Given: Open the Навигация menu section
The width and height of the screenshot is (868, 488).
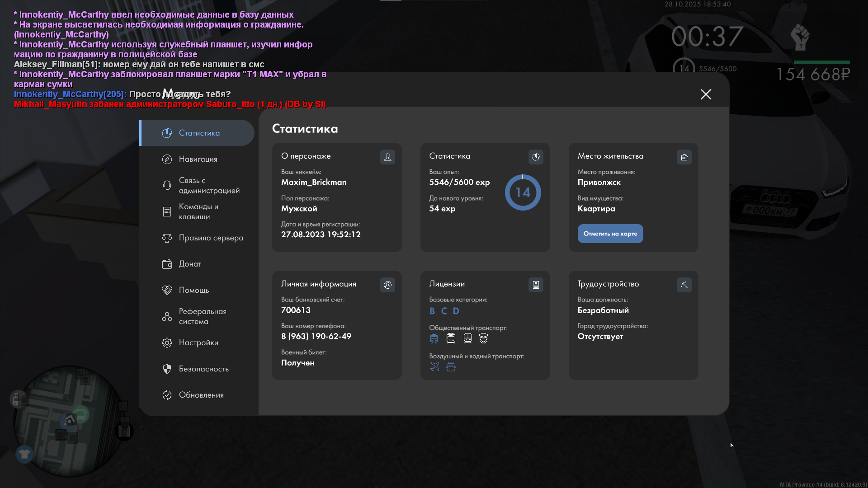Looking at the screenshot, I should pos(198,159).
